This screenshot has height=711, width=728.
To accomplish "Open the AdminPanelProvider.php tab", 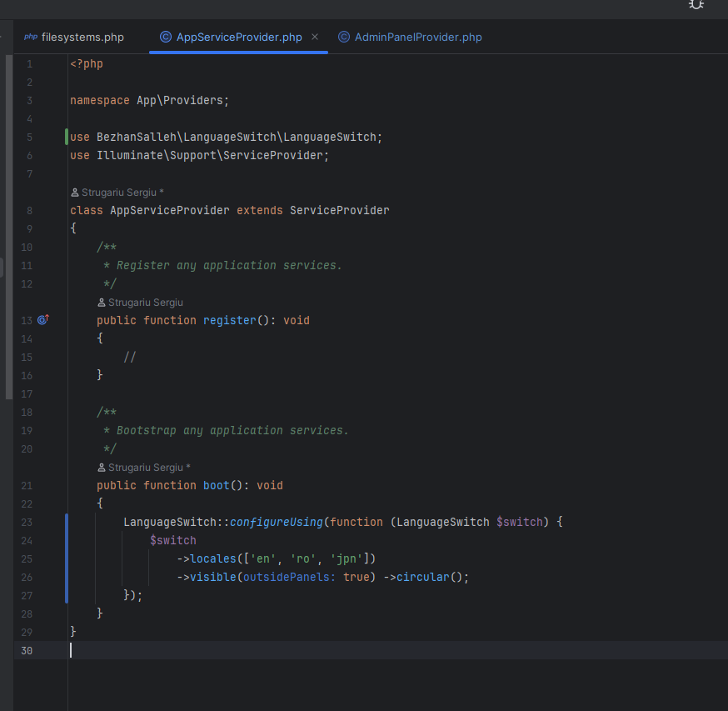I will pyautogui.click(x=417, y=37).
